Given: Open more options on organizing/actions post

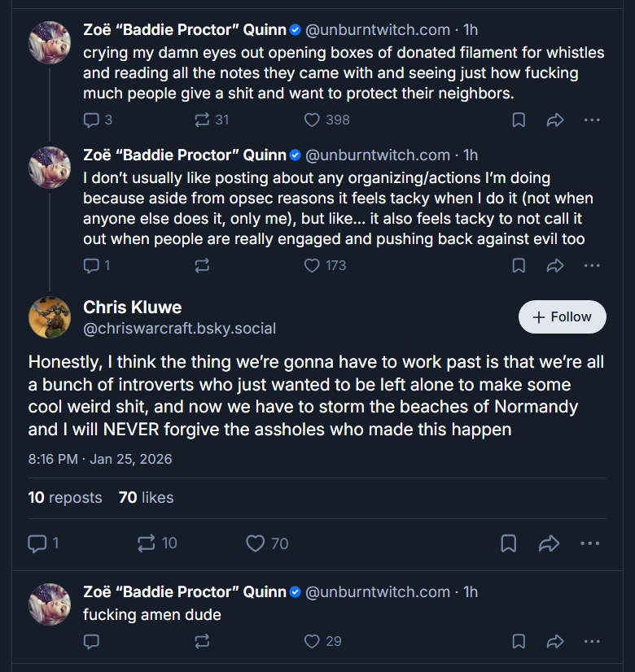Looking at the screenshot, I should click(592, 266).
